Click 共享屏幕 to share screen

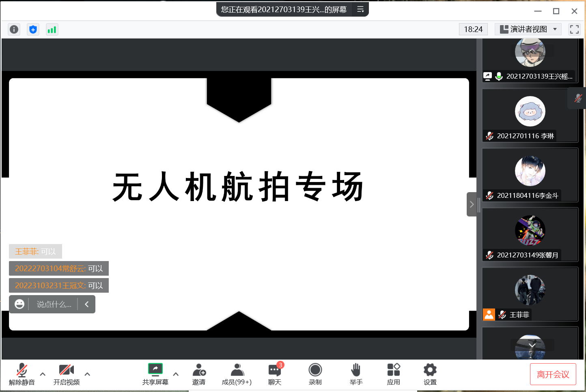[155, 374]
